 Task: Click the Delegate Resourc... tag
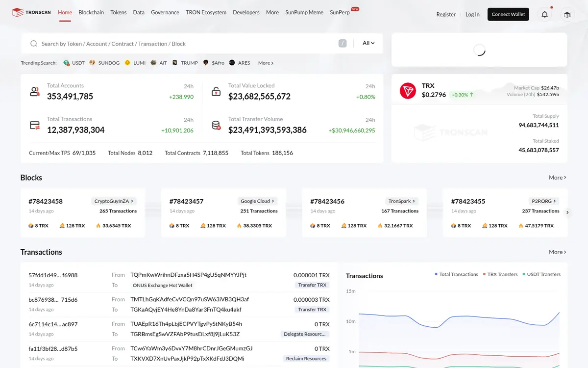[305, 334]
